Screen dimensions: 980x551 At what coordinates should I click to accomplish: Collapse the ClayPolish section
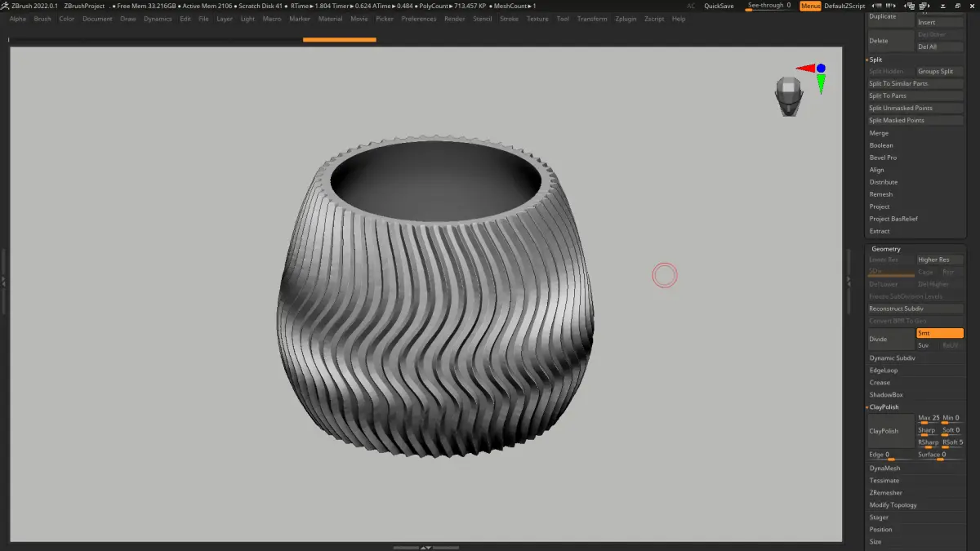[884, 407]
